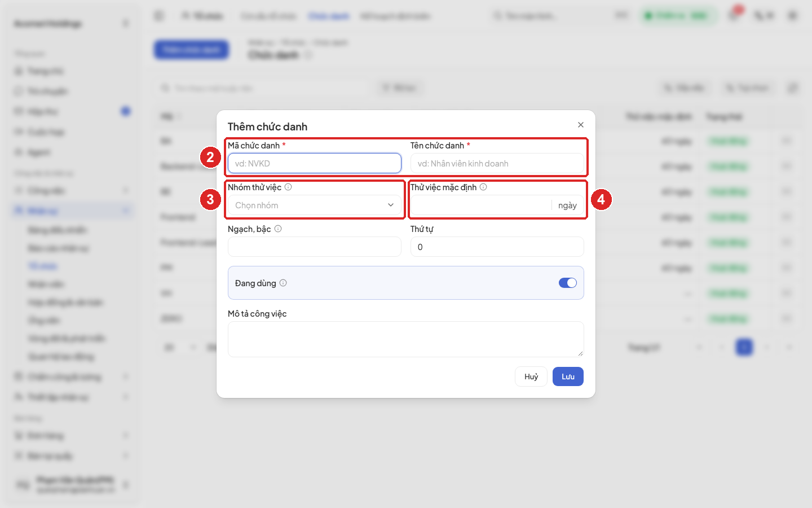Show info tooltip for Thử việc mặc định

[483, 187]
